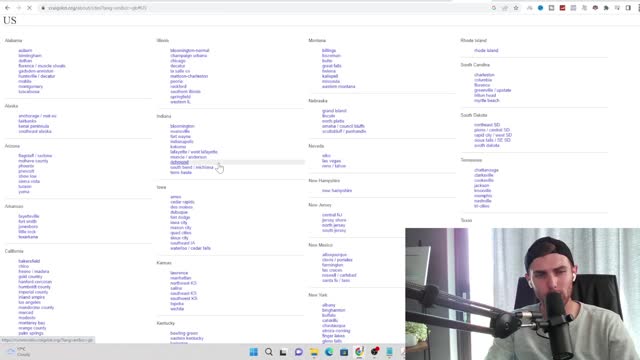This screenshot has height=360, width=640.
Task: Launch Microsoft Edge from the taskbar
Action: tap(329, 352)
